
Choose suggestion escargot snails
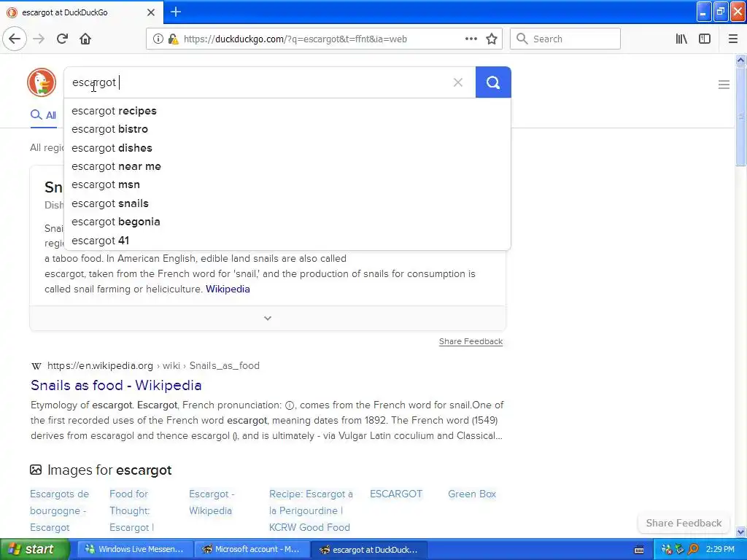pos(287,203)
